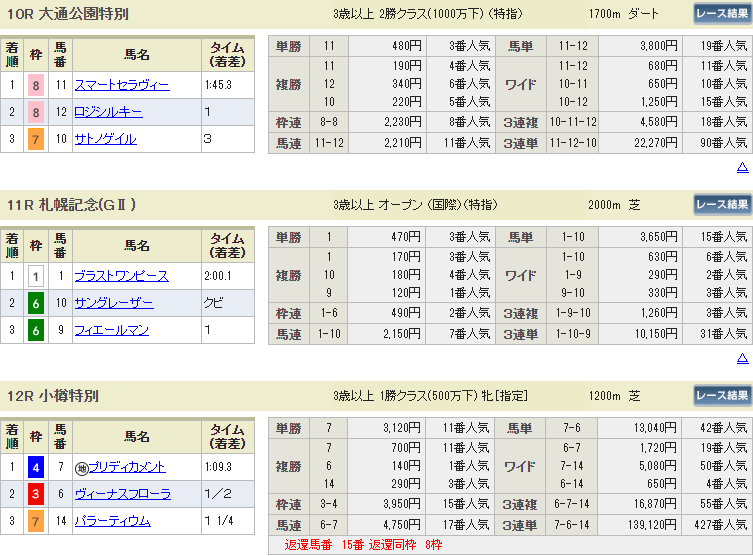Viewport: 753px width, 556px height.
Task: Click red frame 3 badge for ヴィーナスフローラ
Action: (x=36, y=494)
